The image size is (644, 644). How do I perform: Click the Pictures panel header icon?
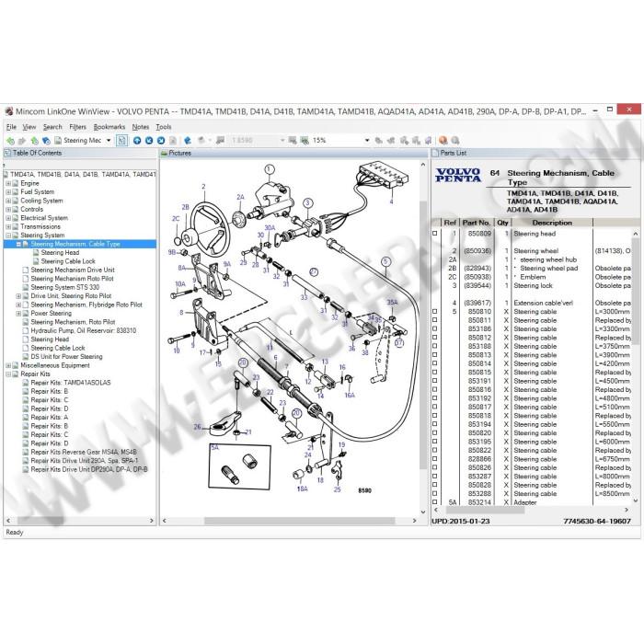pos(165,154)
